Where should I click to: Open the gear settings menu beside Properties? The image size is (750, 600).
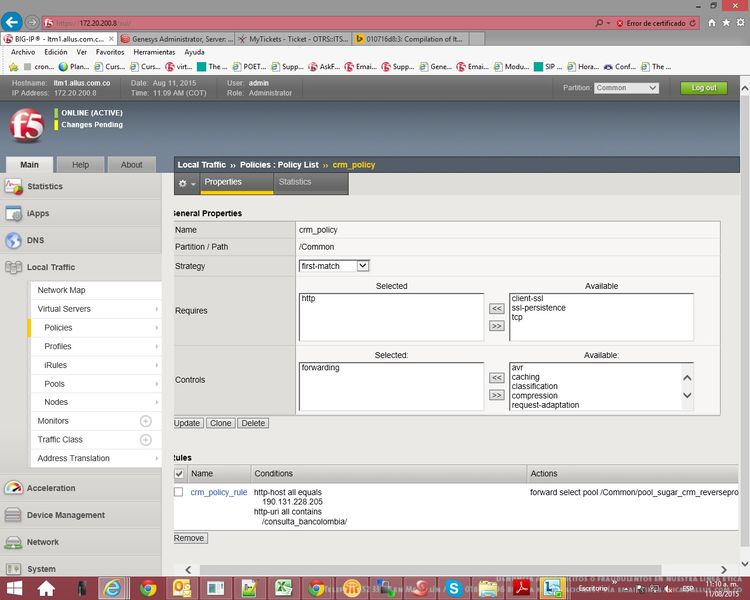186,183
